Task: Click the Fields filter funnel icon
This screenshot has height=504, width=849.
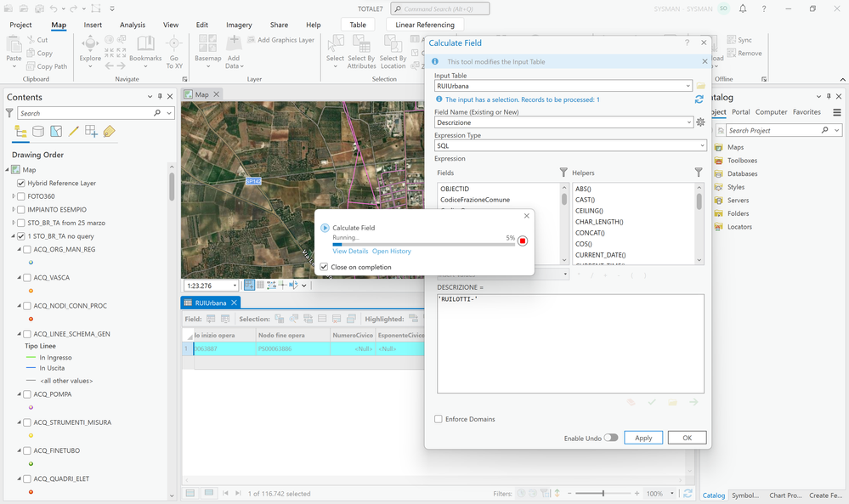Action: tap(563, 173)
